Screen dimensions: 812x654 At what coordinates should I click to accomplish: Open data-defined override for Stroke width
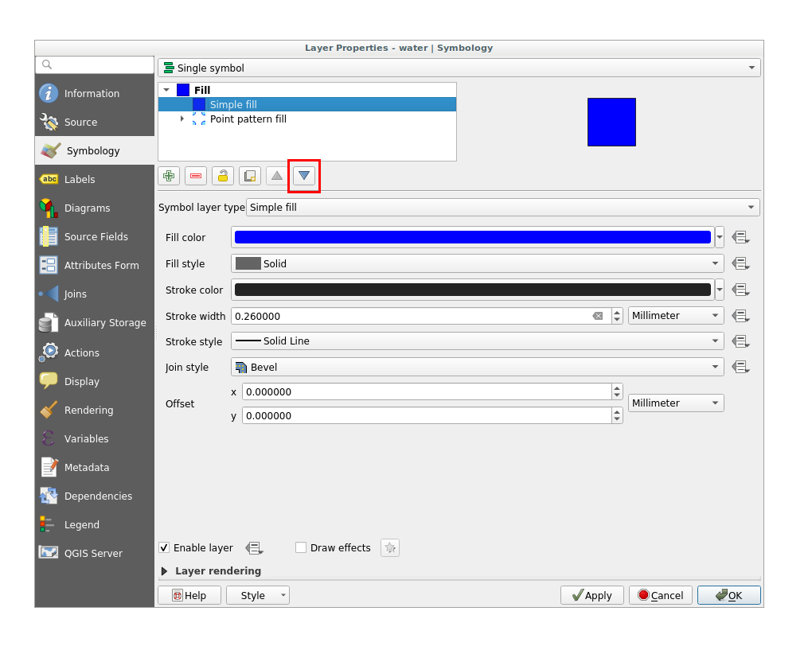(x=740, y=316)
